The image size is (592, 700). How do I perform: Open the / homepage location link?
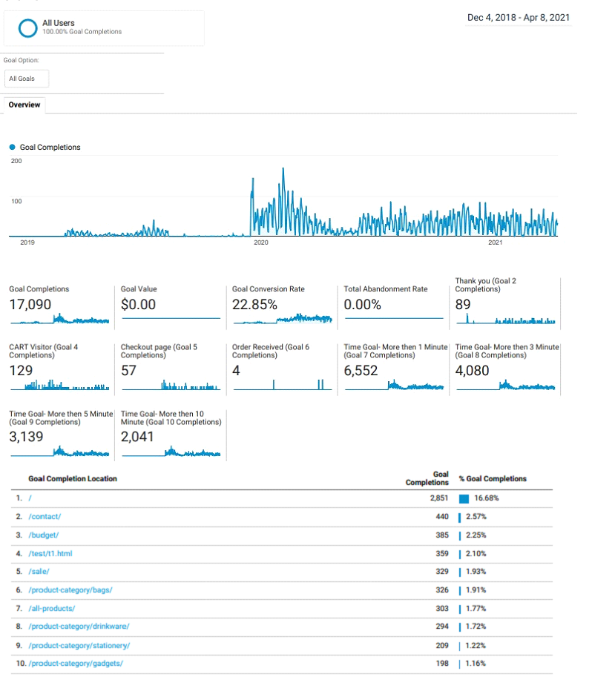[x=30, y=498]
